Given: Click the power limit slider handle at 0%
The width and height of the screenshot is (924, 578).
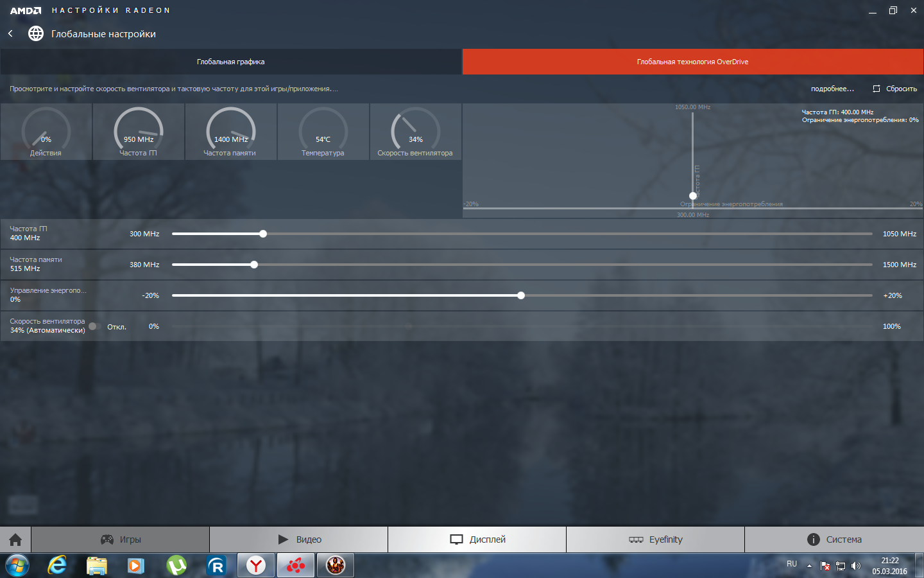Looking at the screenshot, I should (521, 295).
